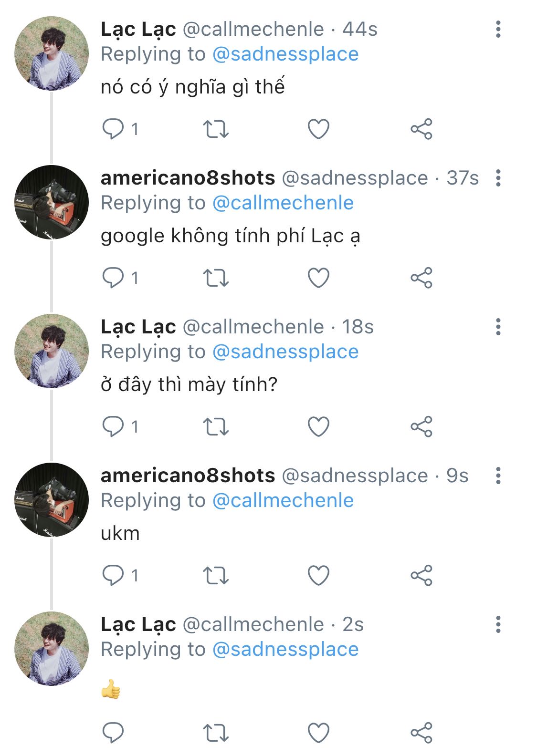Open more options on the 44s tweet
Viewport: 537px width, 756px height.
click(x=498, y=30)
